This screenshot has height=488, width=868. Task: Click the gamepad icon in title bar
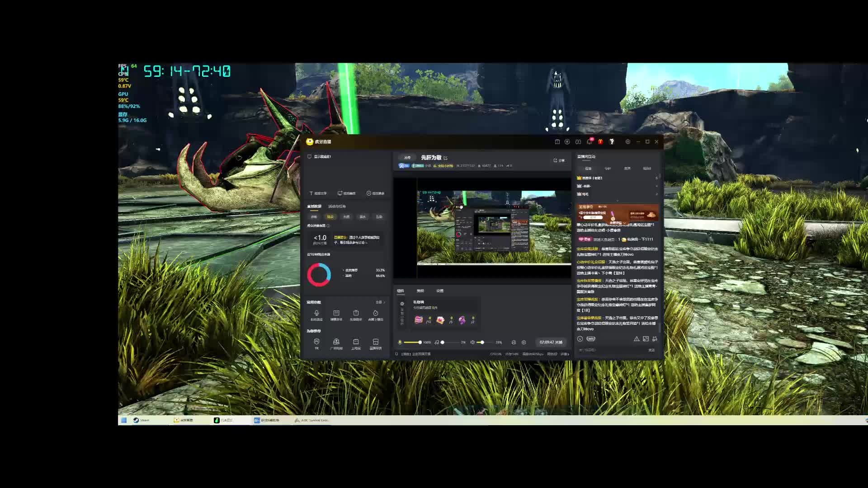[578, 142]
